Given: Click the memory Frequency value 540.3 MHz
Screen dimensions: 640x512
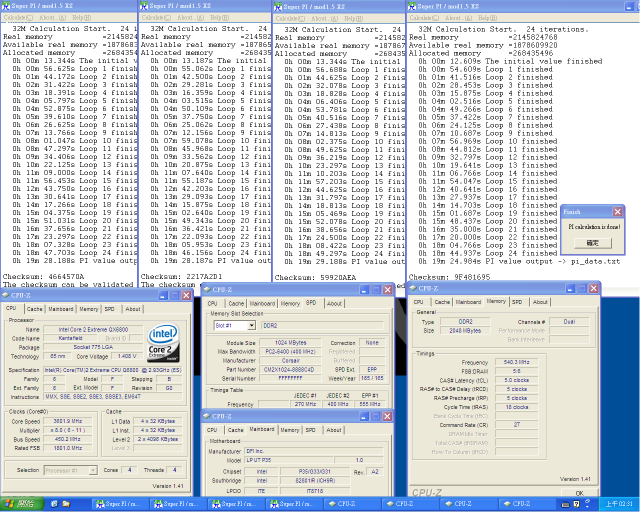Looking at the screenshot, I should 516,362.
